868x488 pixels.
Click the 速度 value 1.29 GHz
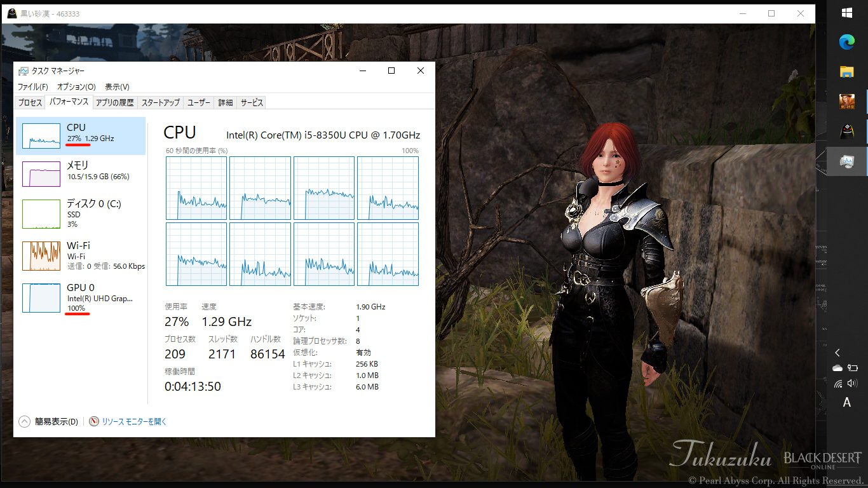point(227,322)
